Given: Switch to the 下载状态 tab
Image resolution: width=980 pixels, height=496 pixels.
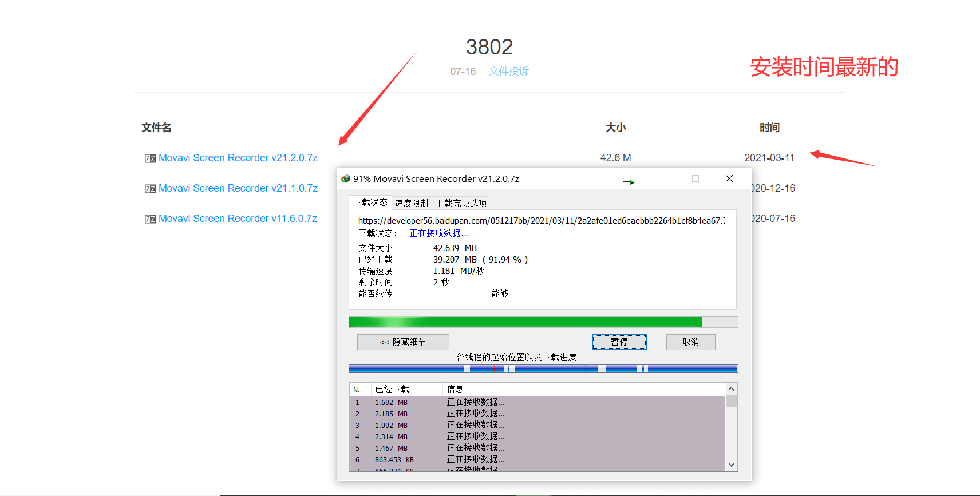Looking at the screenshot, I should [x=370, y=202].
